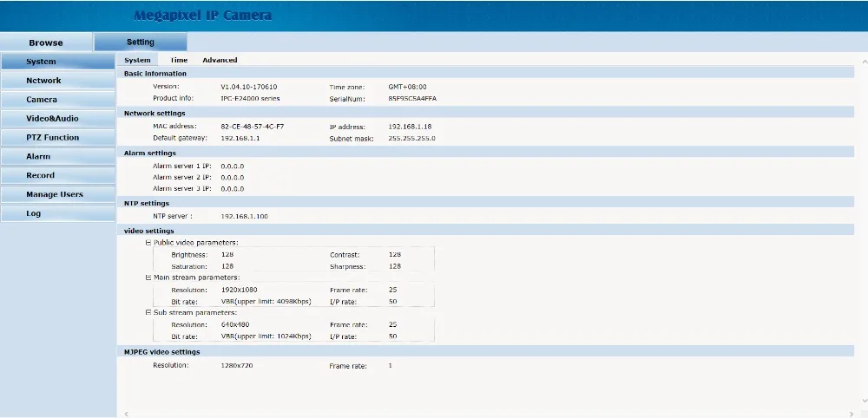Viewport: 868px width, 418px height.
Task: Click the horizontal scrollbar left arrow
Action: [x=126, y=414]
